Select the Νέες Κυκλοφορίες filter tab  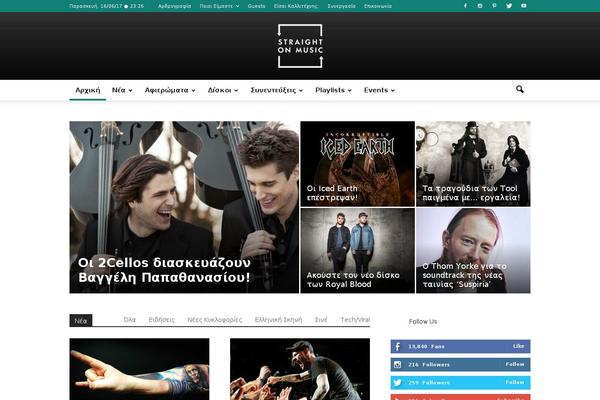click(215, 320)
